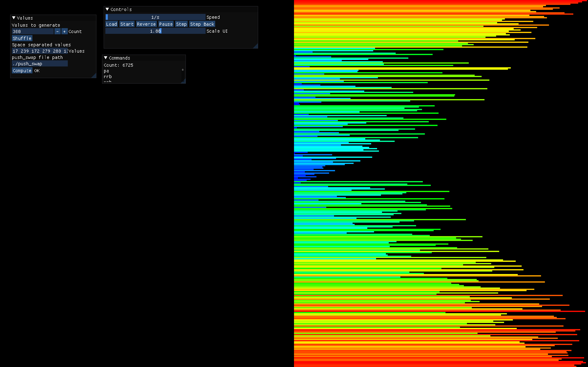Screen dimensions: 588x367
Task: Start the sorting animation
Action: click(x=127, y=24)
